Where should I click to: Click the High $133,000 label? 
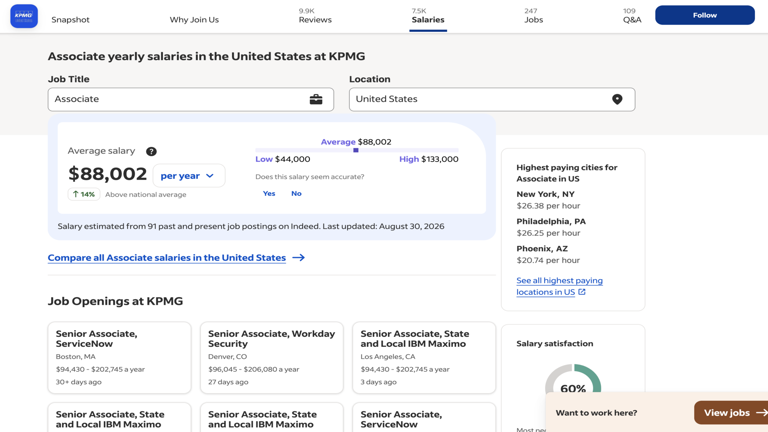pyautogui.click(x=429, y=159)
